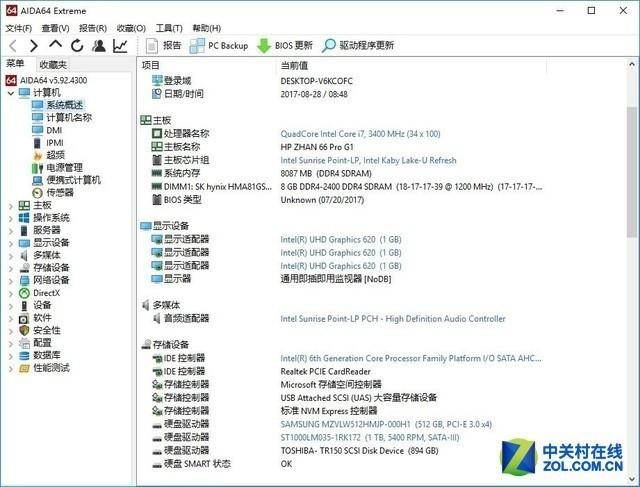Expand the DirectX tree node
This screenshot has height=487, width=640.
point(11,294)
